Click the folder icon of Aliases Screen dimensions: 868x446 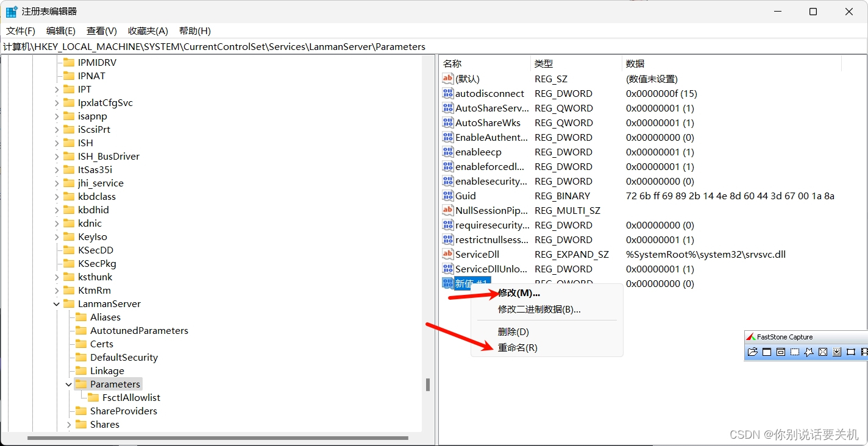click(81, 317)
